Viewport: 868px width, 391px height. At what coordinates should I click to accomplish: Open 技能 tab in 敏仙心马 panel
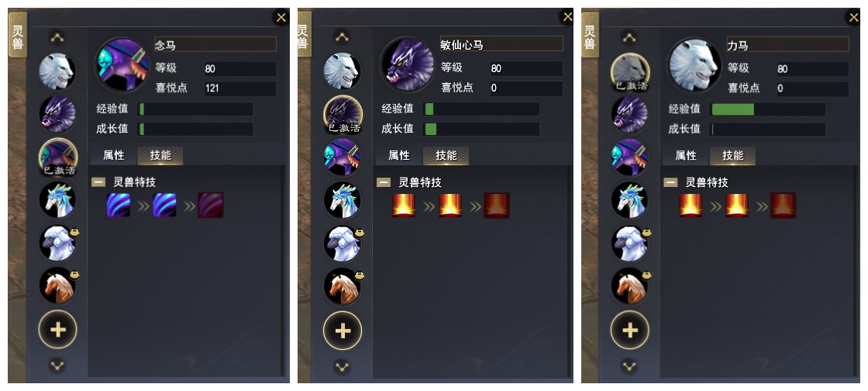point(446,156)
